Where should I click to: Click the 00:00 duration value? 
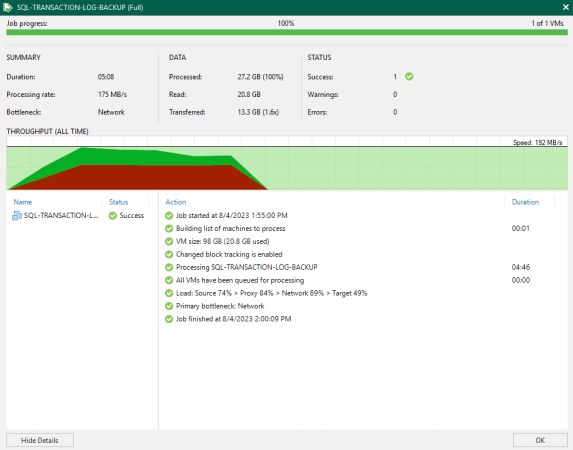tap(521, 280)
